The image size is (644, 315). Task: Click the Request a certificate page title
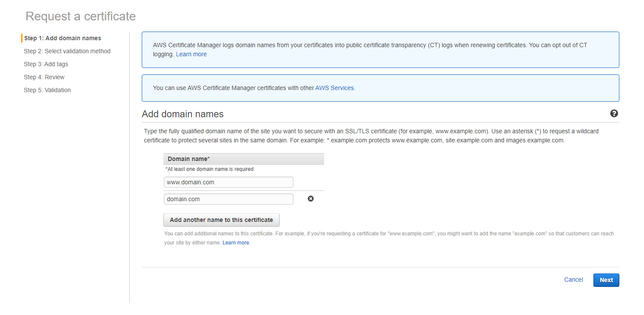point(81,16)
